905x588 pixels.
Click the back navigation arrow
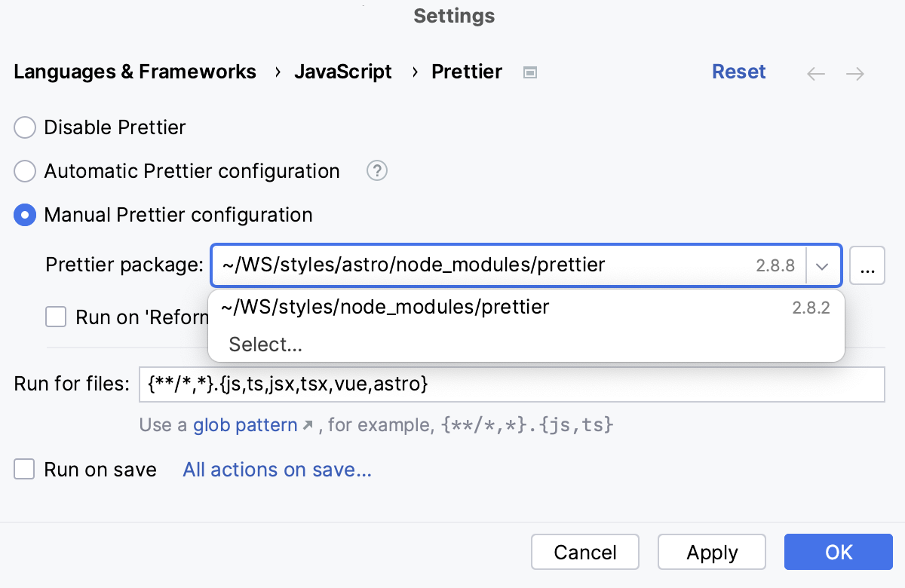(x=815, y=73)
